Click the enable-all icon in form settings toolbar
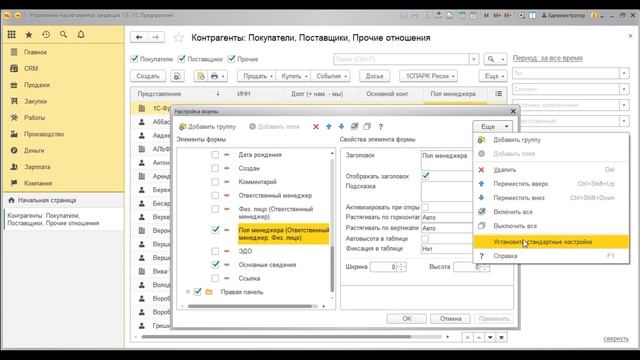 [354, 127]
